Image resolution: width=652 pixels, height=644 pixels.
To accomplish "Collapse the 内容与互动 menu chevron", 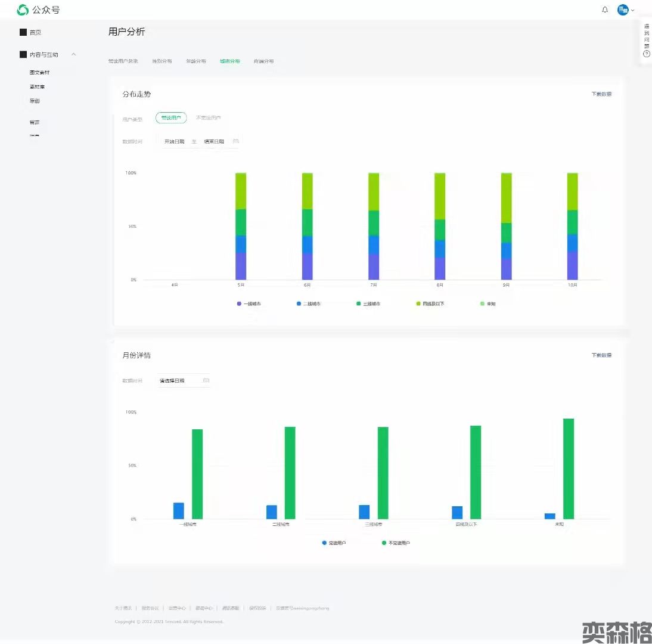I will pos(74,54).
